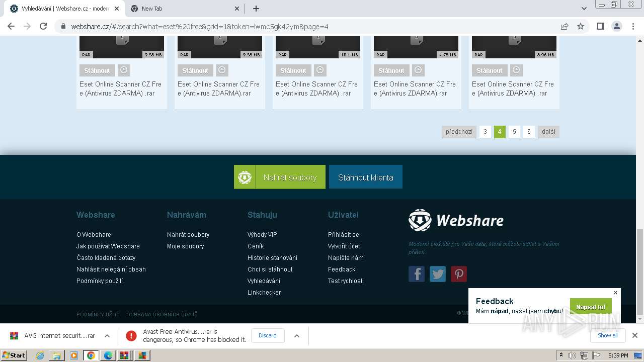Go to results page 3
The image size is (644, 362).
(485, 132)
